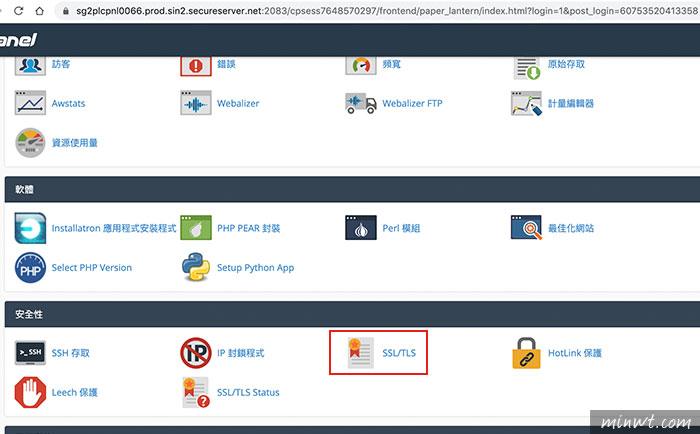Open the 原始存取 link

tap(566, 64)
